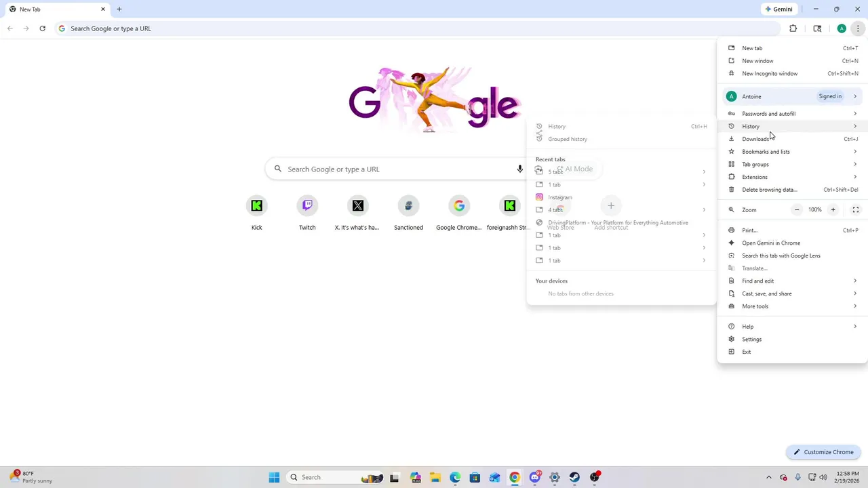Focus the address bar

pos(417,28)
